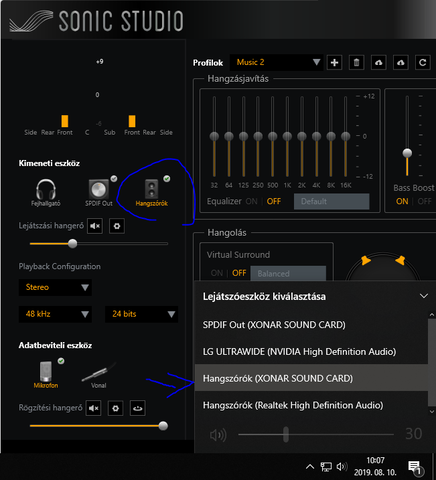436x480 pixels.
Task: Choose Hangszórók (XONAR SOUND CARD) device
Action: click(x=311, y=378)
